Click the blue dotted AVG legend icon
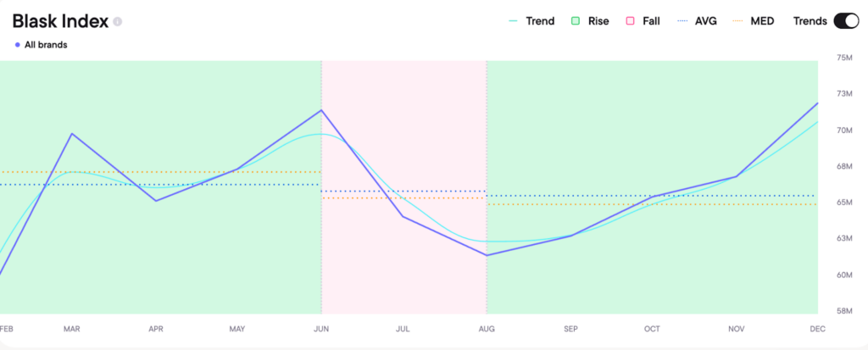Viewport: 868px width, 350px height. 682,21
